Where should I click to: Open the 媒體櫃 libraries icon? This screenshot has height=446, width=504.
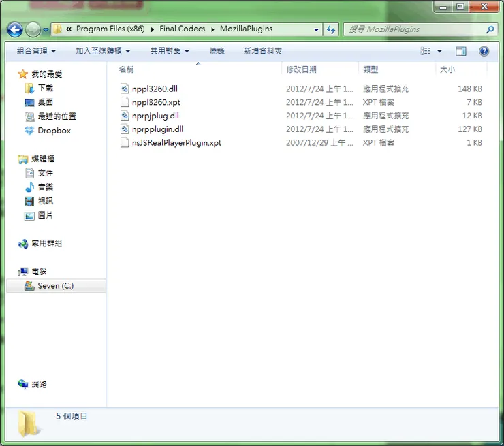pyautogui.click(x=23, y=159)
